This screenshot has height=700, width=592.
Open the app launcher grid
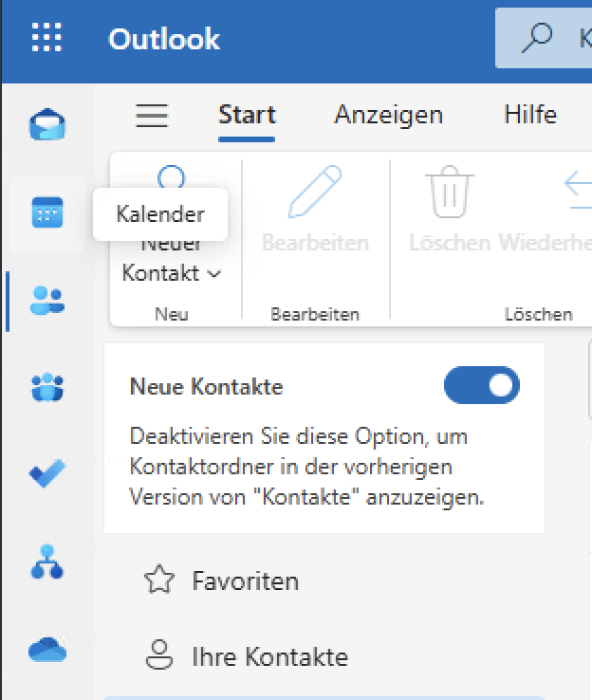(x=46, y=38)
